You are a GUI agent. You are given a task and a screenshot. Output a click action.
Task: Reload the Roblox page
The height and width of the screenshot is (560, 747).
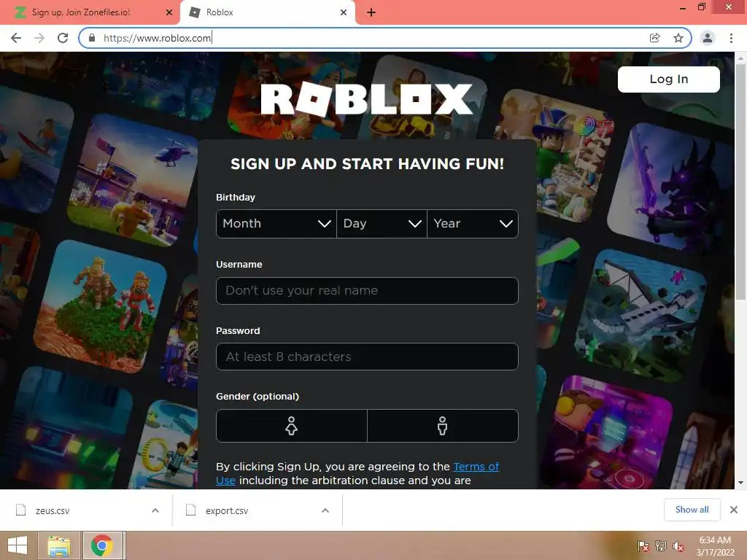click(x=63, y=38)
